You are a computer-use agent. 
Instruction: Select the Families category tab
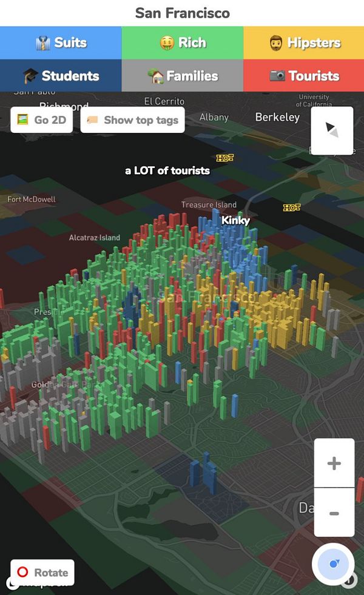[182, 76]
